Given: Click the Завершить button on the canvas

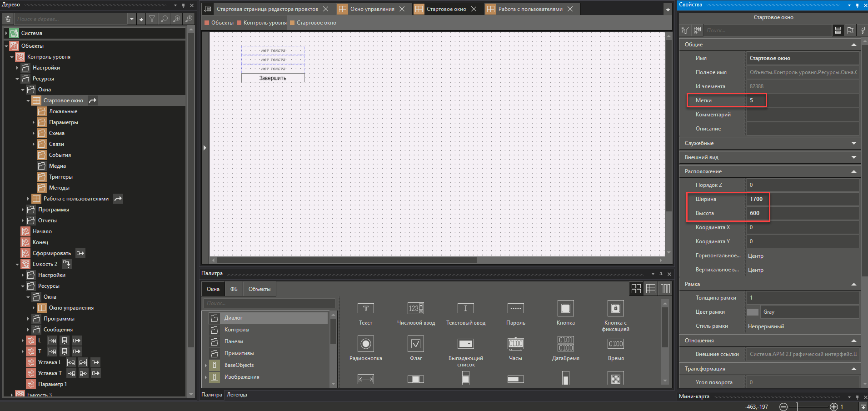Looking at the screenshot, I should [x=273, y=77].
